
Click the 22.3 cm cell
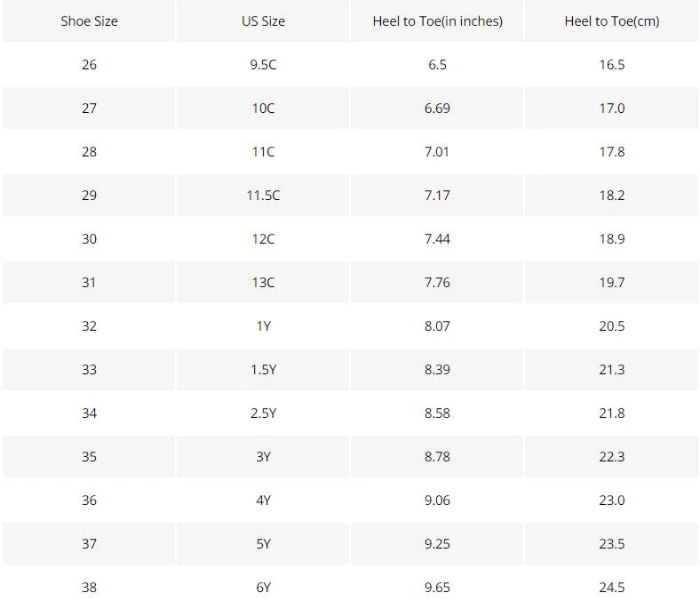coord(611,457)
